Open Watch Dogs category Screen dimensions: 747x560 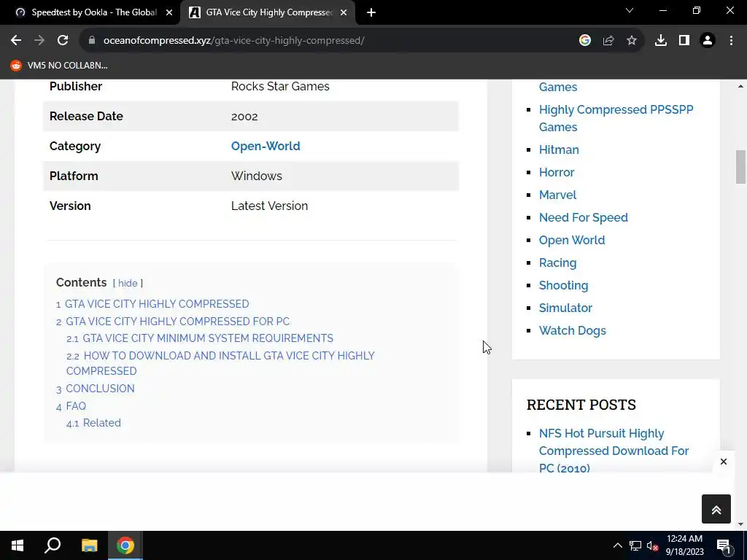[572, 331]
